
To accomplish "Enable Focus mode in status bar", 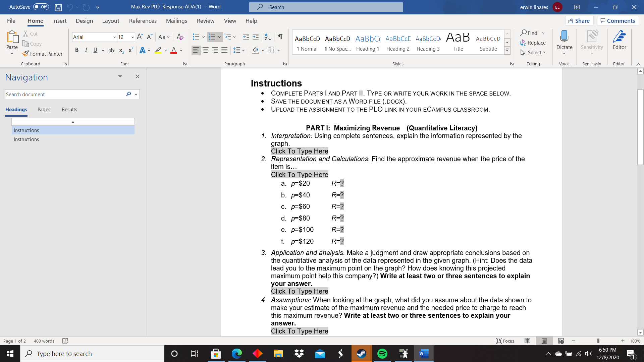I will tap(504, 341).
